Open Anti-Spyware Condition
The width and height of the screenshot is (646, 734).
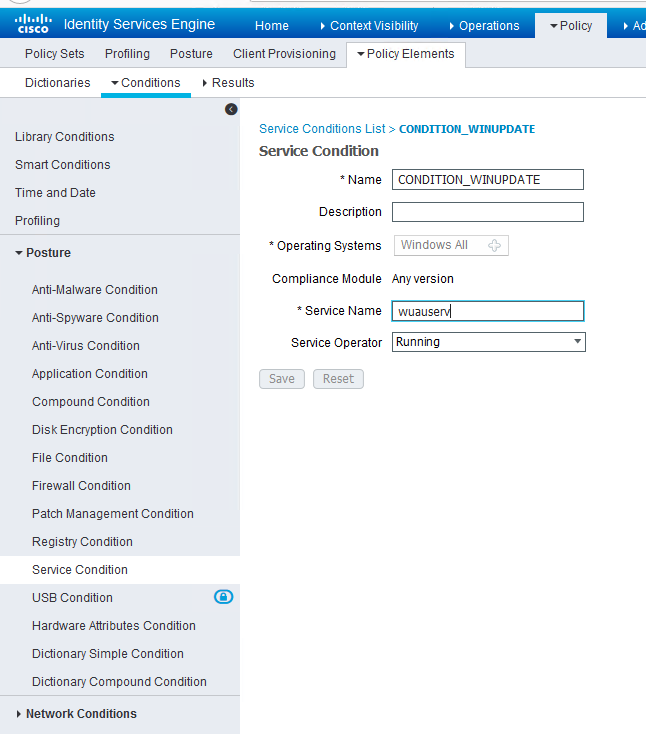[x=95, y=318]
